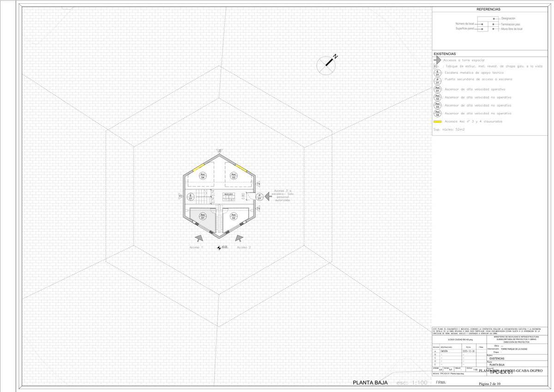Click the north arrow compass symbol
554x392 pixels.
pyautogui.click(x=327, y=64)
